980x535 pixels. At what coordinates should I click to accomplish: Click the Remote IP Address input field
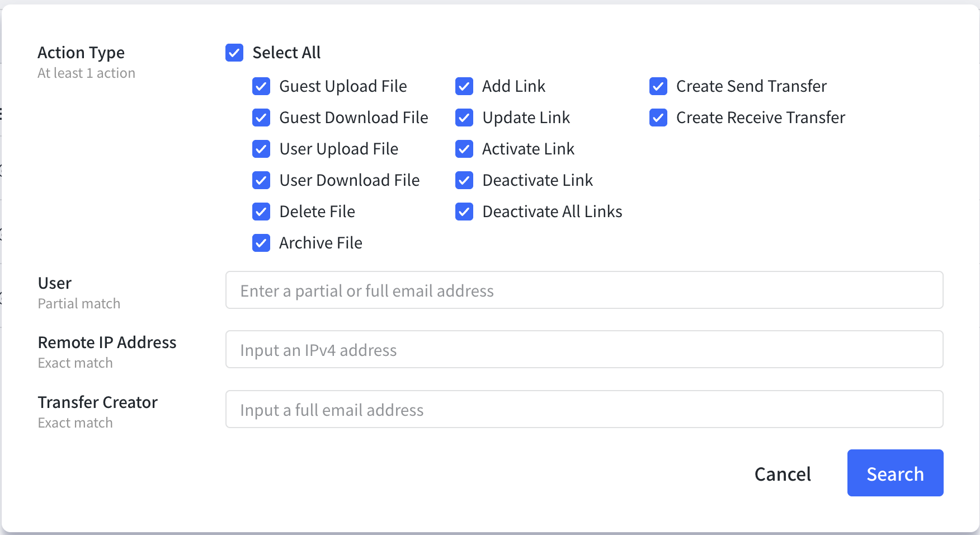click(584, 349)
